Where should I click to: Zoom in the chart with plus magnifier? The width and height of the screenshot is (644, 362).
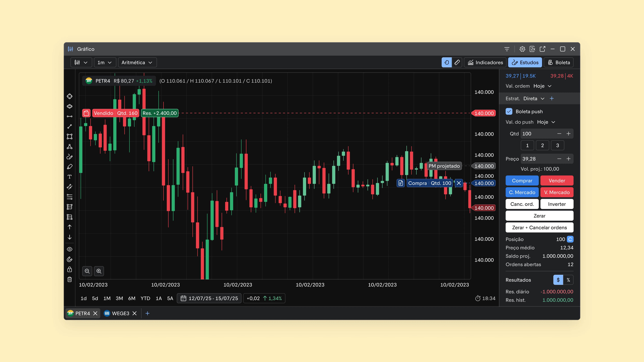coord(99,271)
